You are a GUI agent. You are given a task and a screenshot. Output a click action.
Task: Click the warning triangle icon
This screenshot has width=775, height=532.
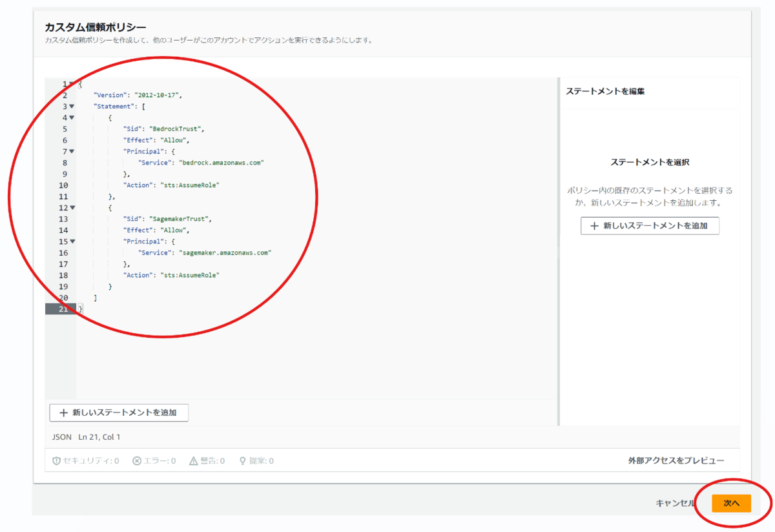(194, 461)
